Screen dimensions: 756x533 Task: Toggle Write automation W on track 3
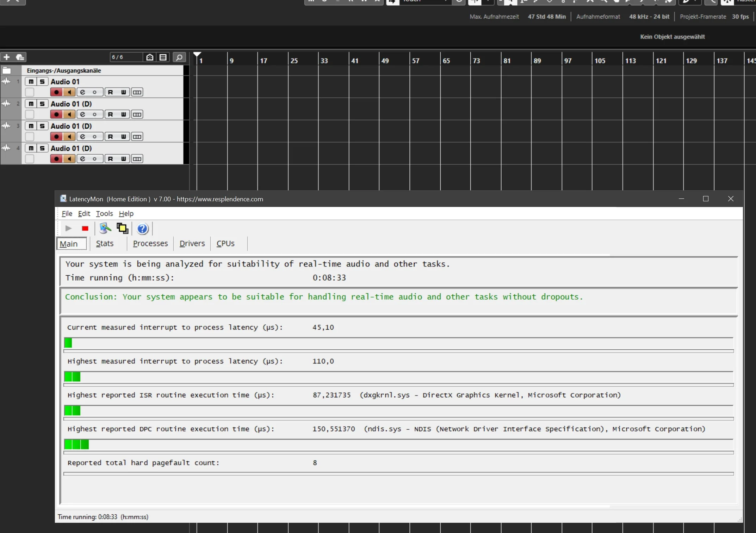pyautogui.click(x=124, y=136)
